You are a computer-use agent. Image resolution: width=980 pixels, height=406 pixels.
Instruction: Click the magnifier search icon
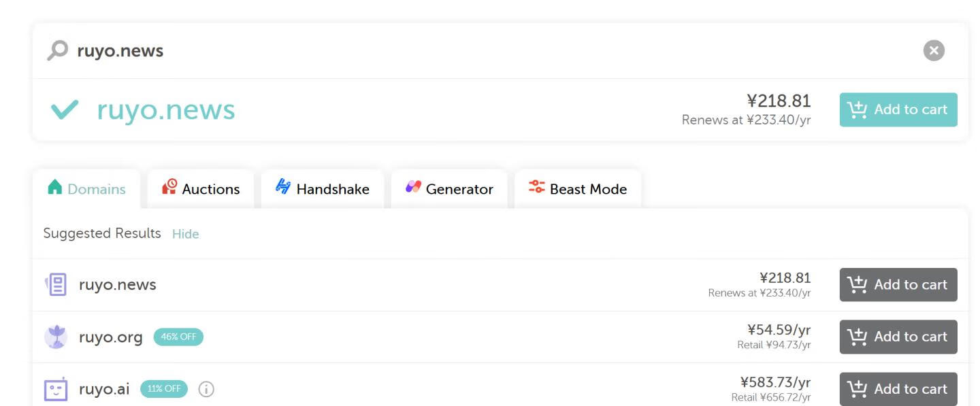[57, 50]
